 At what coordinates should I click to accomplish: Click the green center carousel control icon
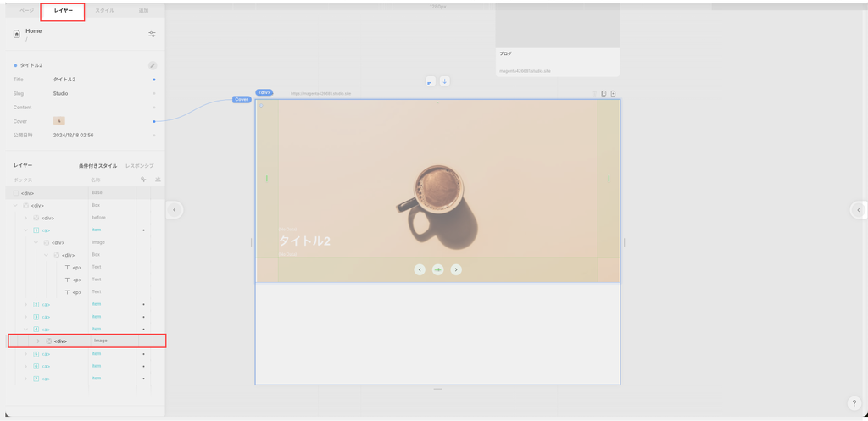click(438, 269)
